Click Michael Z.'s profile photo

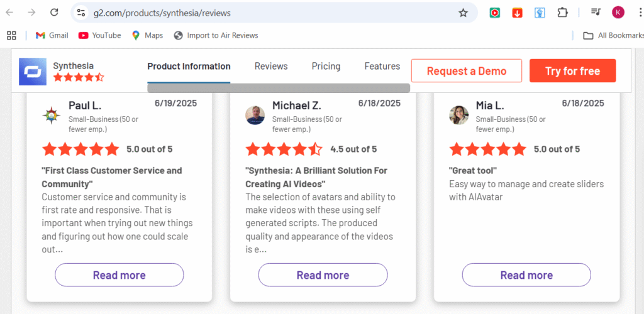coord(255,115)
